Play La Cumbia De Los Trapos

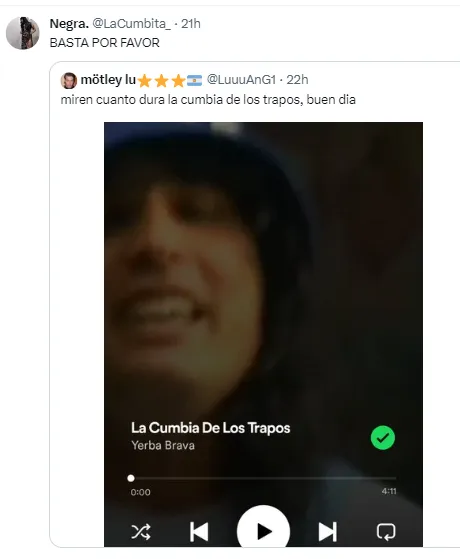tap(264, 528)
